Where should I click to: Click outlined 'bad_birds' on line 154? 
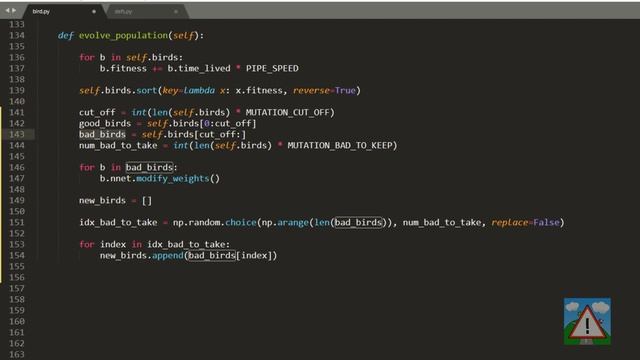[x=212, y=256]
